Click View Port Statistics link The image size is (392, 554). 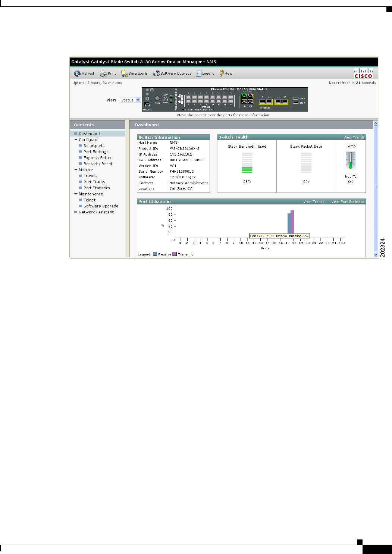(x=348, y=201)
